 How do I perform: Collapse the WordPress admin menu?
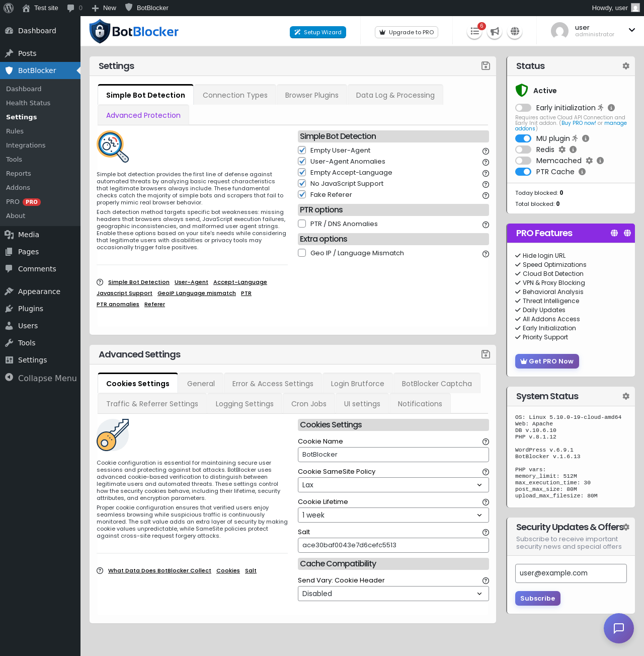40,378
